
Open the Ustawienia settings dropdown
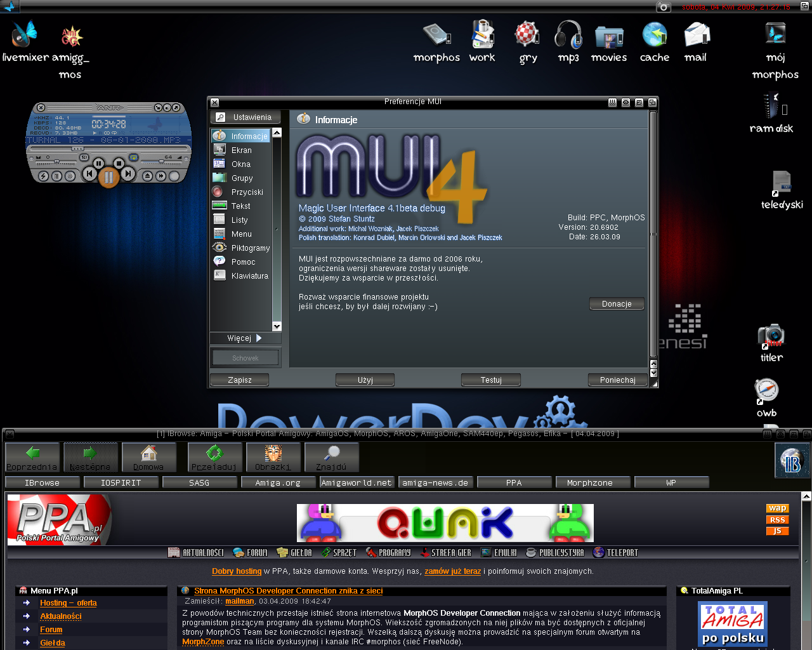246,117
